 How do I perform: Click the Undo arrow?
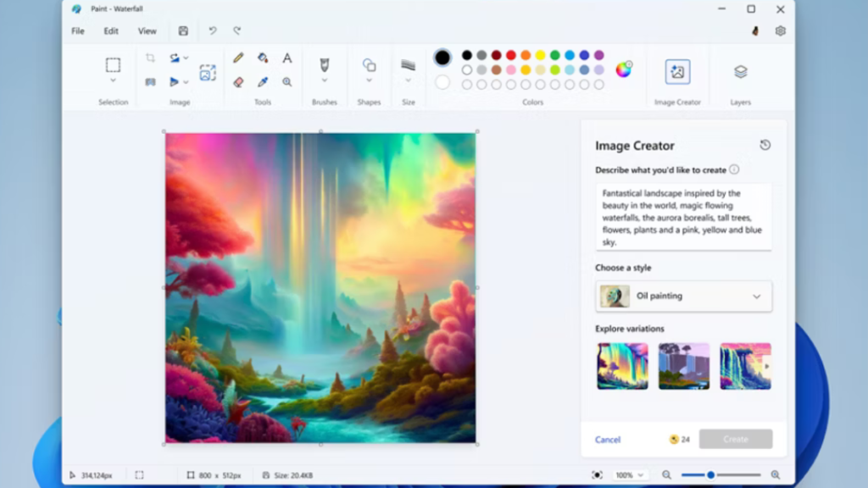point(213,31)
